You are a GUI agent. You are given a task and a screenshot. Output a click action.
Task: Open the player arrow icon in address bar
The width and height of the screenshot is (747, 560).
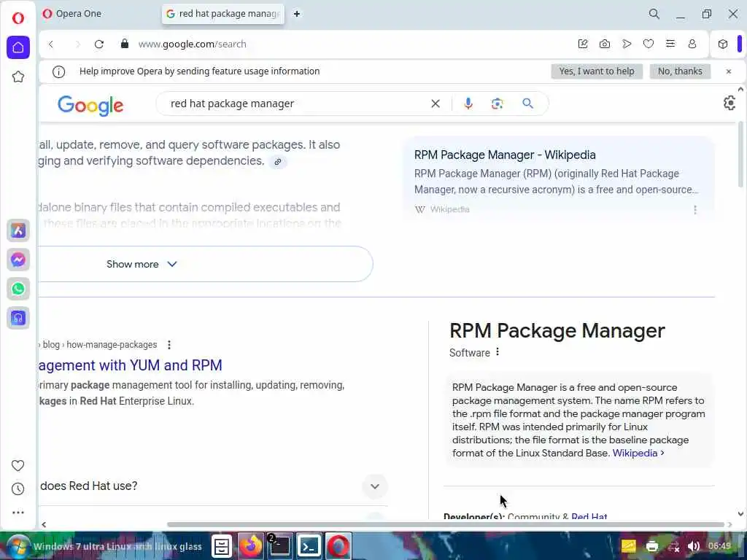click(x=627, y=44)
